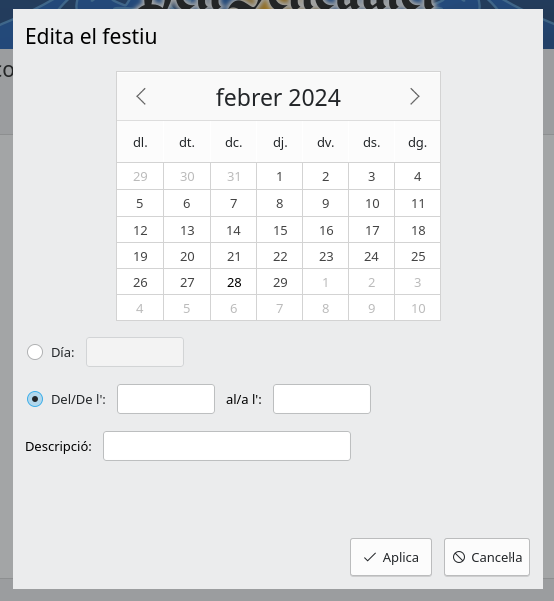Click the Día date field
554x601 pixels.
135,352
